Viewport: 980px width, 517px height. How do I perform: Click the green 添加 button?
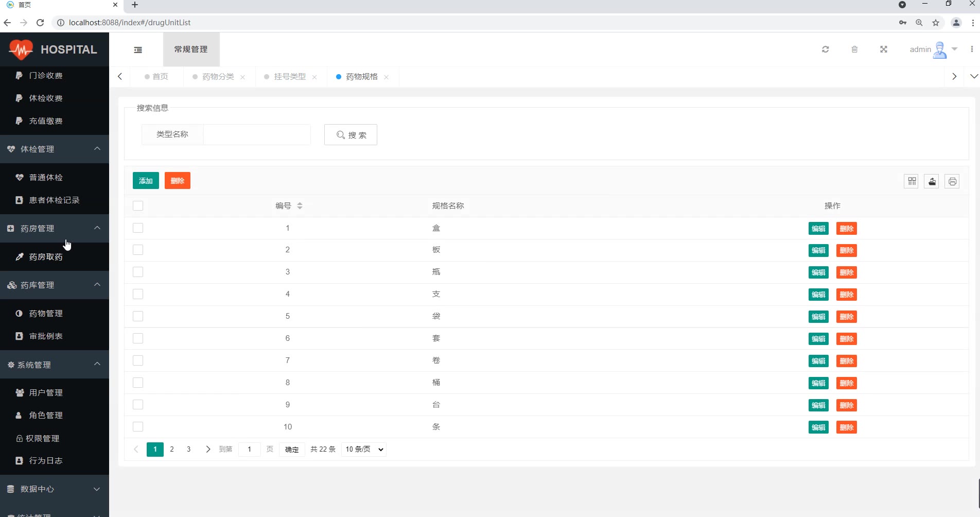tap(146, 181)
